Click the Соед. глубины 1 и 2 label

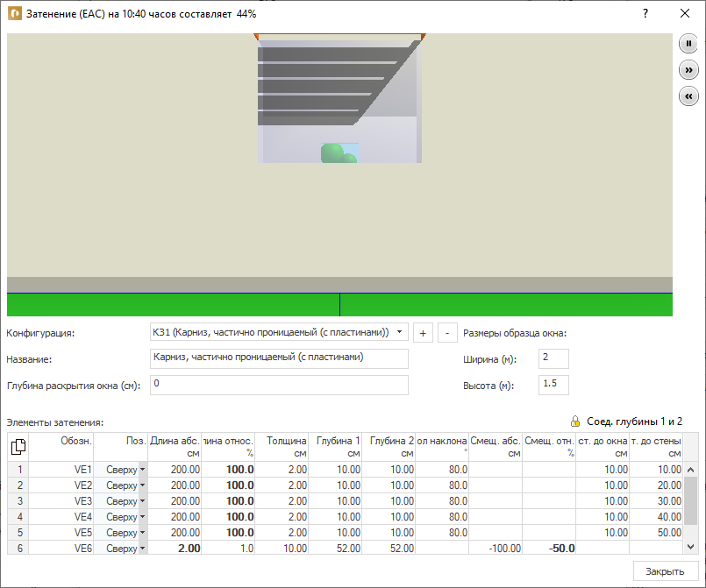pos(634,422)
